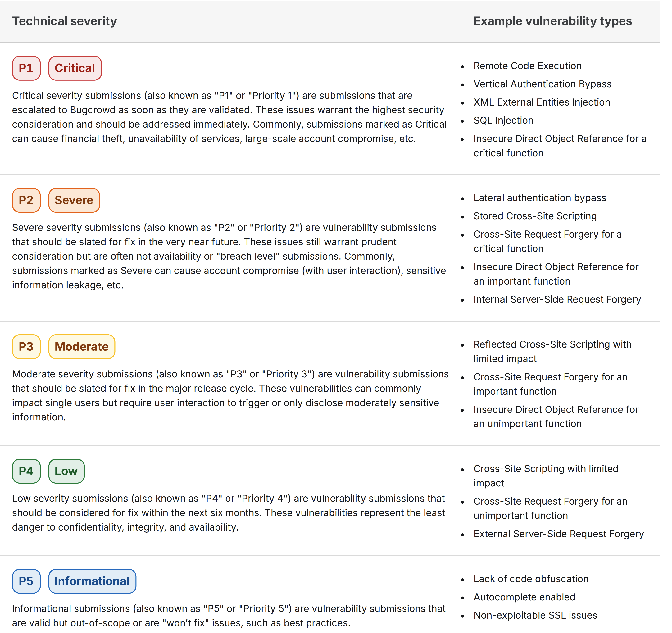Screen dimensions: 672x633
Task: Click the Critical severity badge
Action: [x=75, y=68]
